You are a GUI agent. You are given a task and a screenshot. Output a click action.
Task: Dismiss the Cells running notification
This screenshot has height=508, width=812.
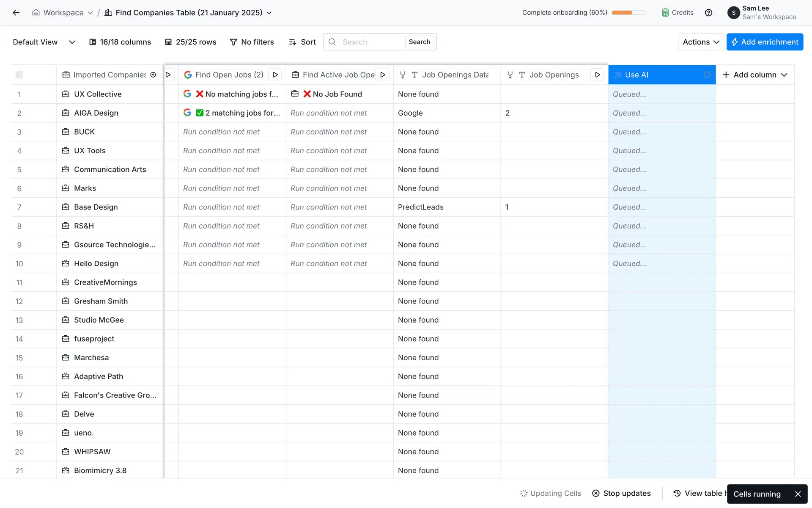point(798,494)
